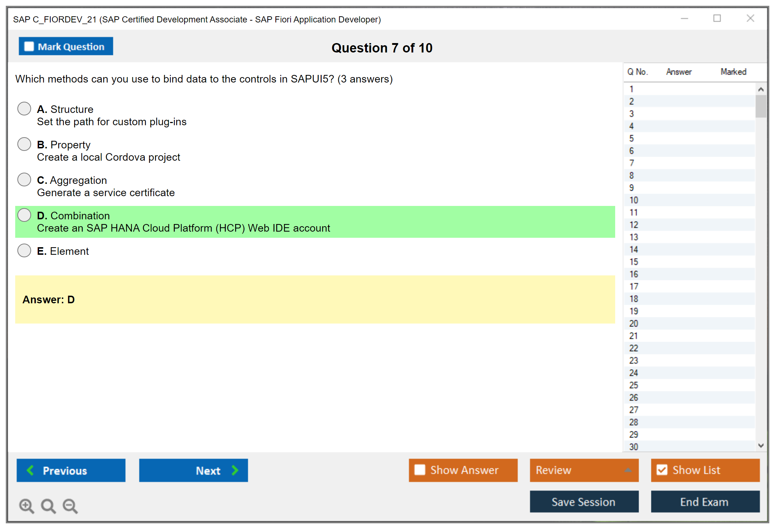The height and width of the screenshot is (532, 778).
Task: Close the exam window
Action: pyautogui.click(x=750, y=18)
